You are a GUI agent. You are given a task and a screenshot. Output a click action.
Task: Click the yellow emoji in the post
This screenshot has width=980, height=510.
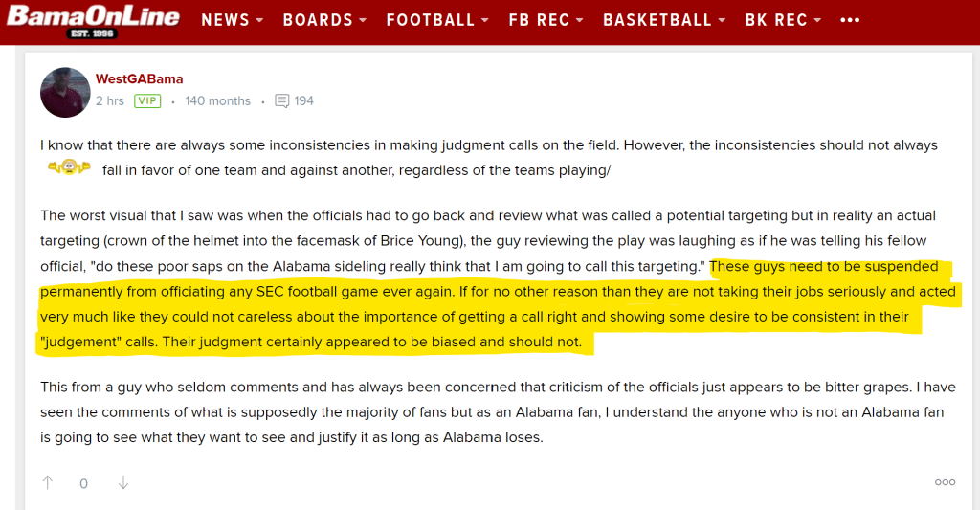coord(69,170)
